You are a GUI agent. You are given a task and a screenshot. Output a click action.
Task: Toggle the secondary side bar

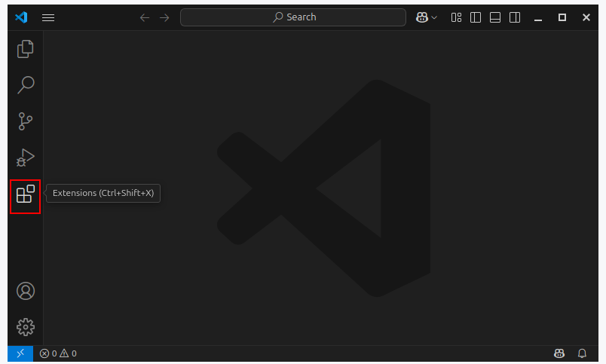[515, 17]
